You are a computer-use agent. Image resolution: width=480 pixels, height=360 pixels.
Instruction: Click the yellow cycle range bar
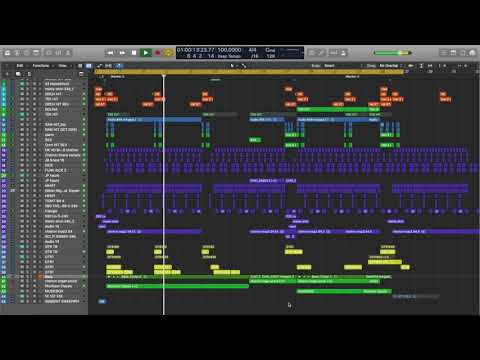pyautogui.click(x=249, y=71)
